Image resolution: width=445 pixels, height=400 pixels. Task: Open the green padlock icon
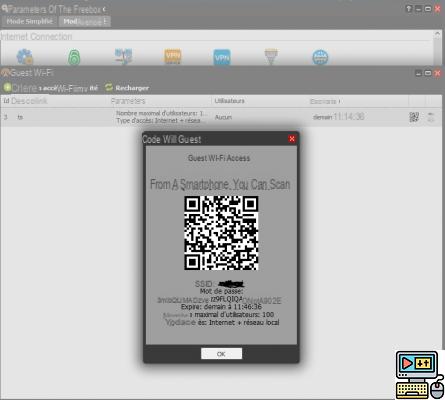[74, 57]
